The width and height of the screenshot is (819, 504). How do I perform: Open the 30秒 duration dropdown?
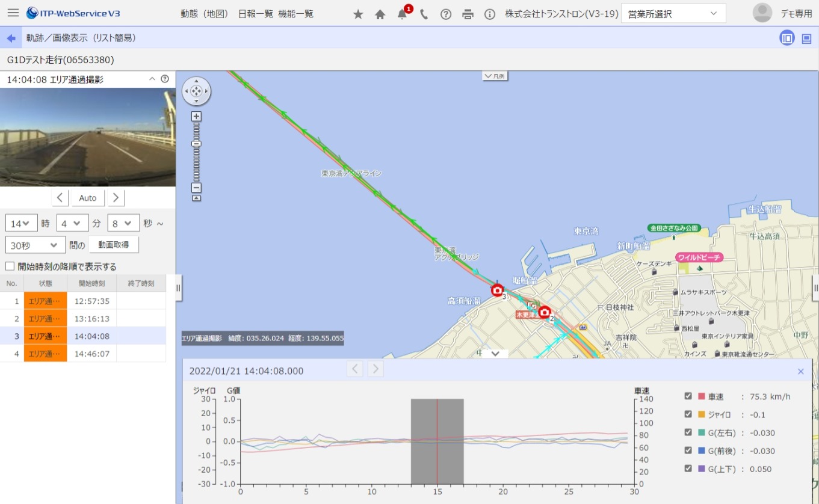click(x=35, y=245)
